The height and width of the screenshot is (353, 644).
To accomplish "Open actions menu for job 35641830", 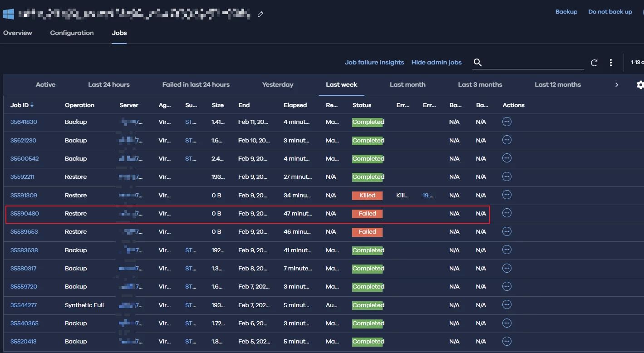I will 507,122.
